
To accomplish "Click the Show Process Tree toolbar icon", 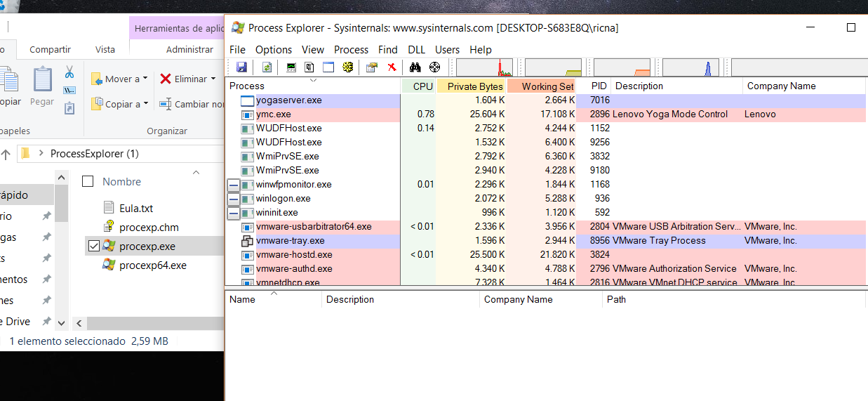I will point(309,67).
